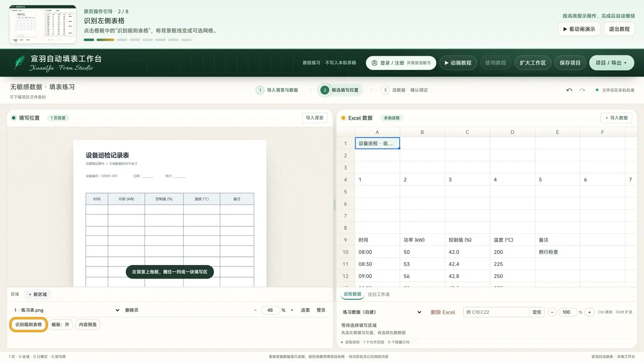
Task: Click the 内容预览 button
Action: pos(88,325)
